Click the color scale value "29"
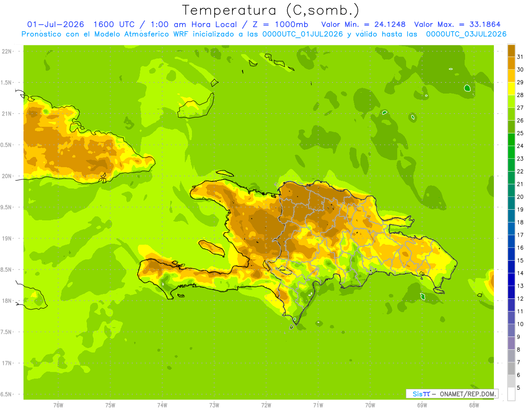This screenshot has width=532, height=411. pos(520,82)
